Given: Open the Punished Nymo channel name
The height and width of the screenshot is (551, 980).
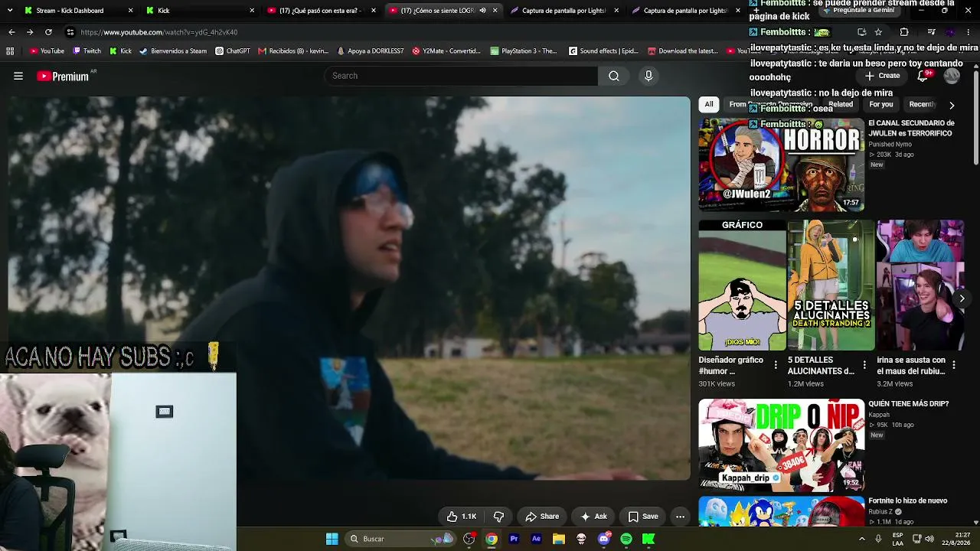Looking at the screenshot, I should [890, 144].
